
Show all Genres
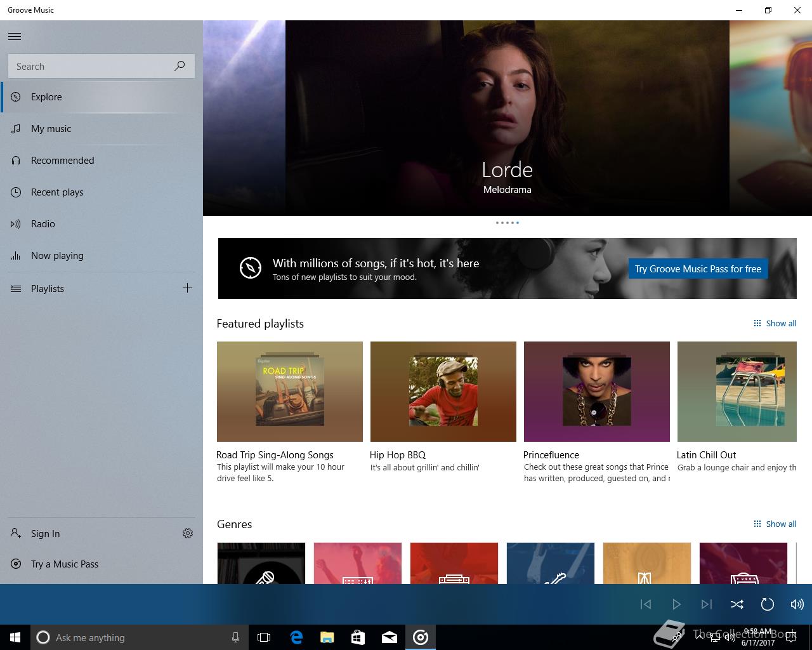775,524
